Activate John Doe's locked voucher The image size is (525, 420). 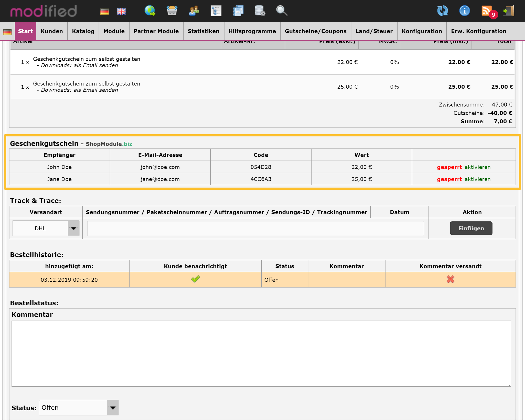[x=477, y=167]
